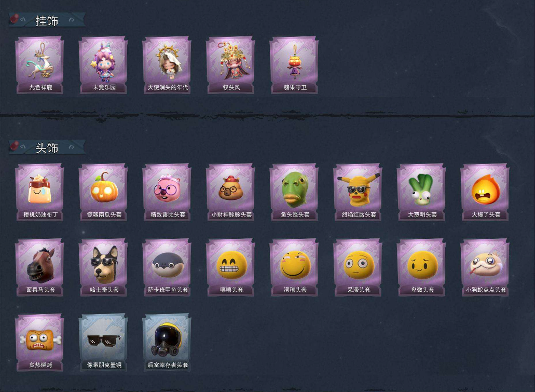Choose the 精致露比头套 pink headgear
The image size is (535, 392).
[x=167, y=192]
